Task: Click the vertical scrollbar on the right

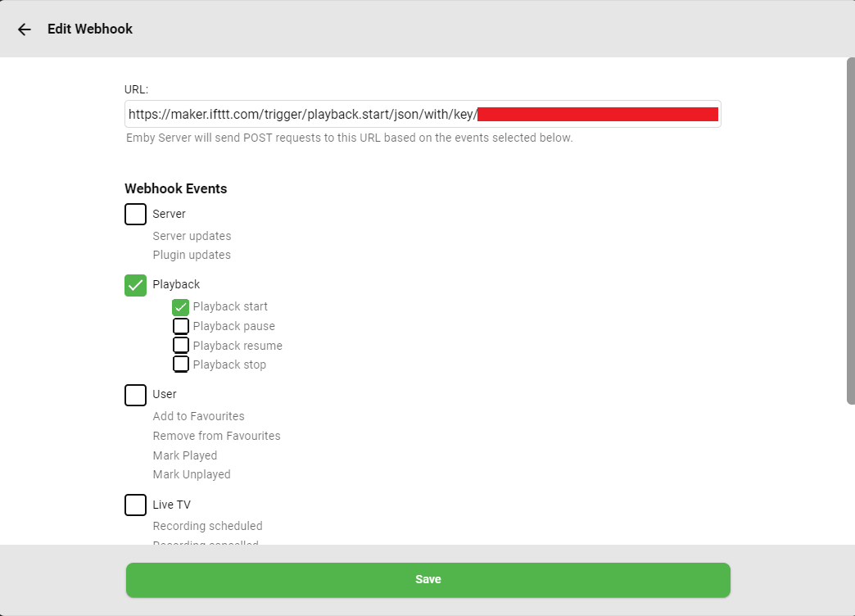Action: click(x=850, y=230)
